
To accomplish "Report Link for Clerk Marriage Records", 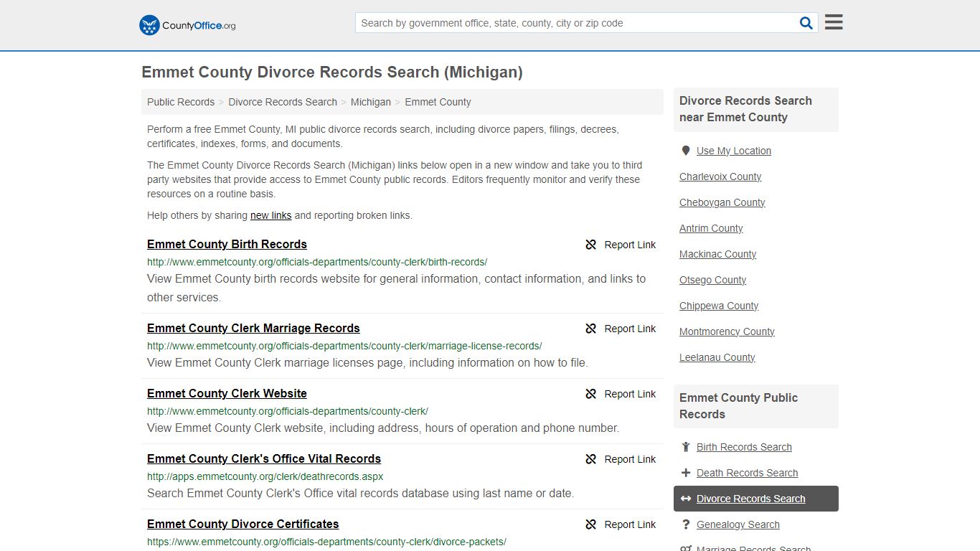I will click(x=621, y=329).
